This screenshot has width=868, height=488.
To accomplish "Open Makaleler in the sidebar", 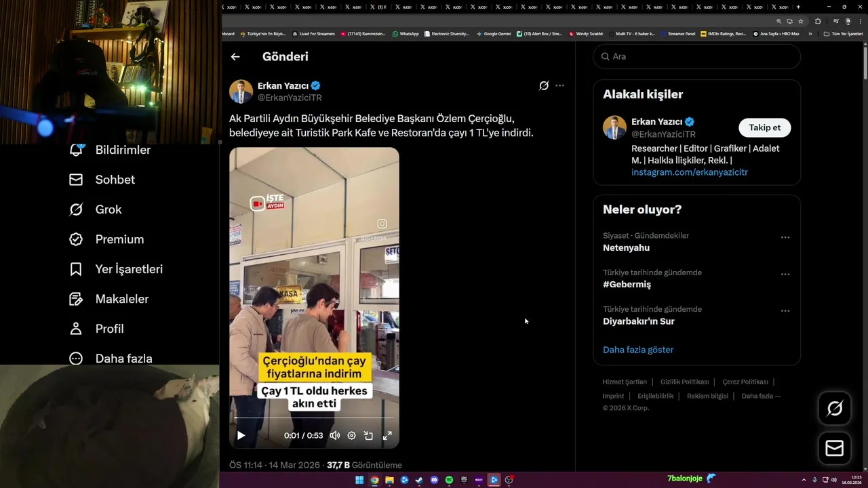I will tap(108, 299).
